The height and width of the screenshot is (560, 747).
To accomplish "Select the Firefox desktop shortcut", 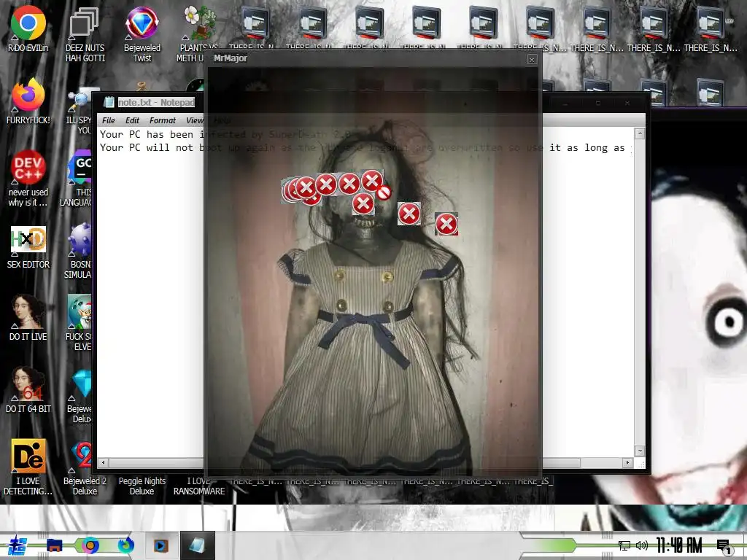I will (x=28, y=95).
